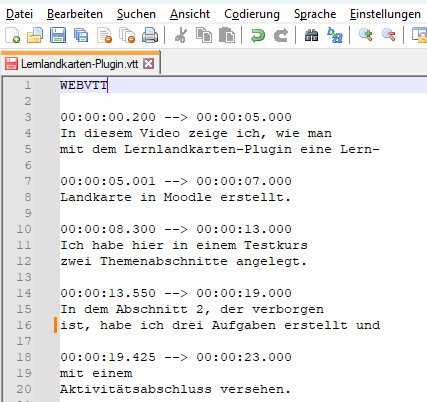Click line number 20 in the margin
The image size is (427, 402).
[24, 389]
